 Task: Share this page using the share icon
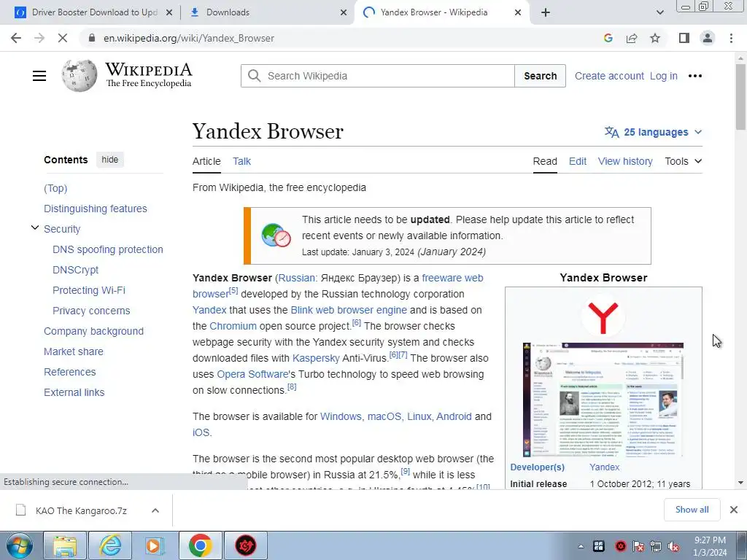pyautogui.click(x=632, y=38)
